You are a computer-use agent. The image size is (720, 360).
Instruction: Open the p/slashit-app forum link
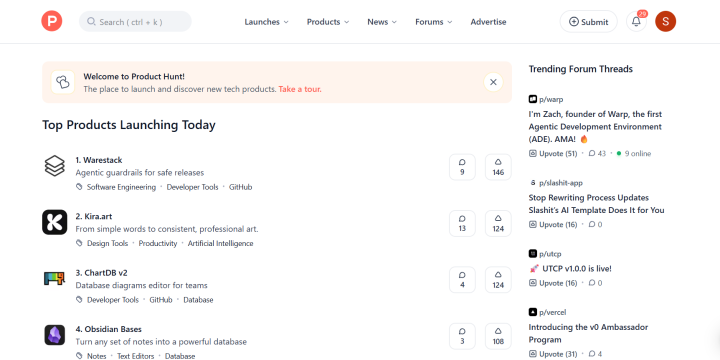[x=561, y=183]
